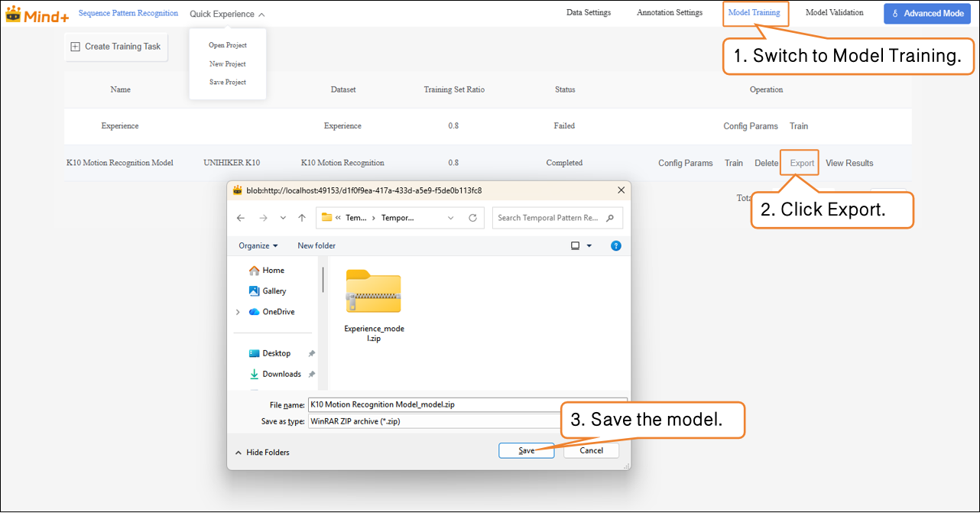Click the Mind+ logo icon
The width and height of the screenshot is (980, 513).
[x=14, y=14]
